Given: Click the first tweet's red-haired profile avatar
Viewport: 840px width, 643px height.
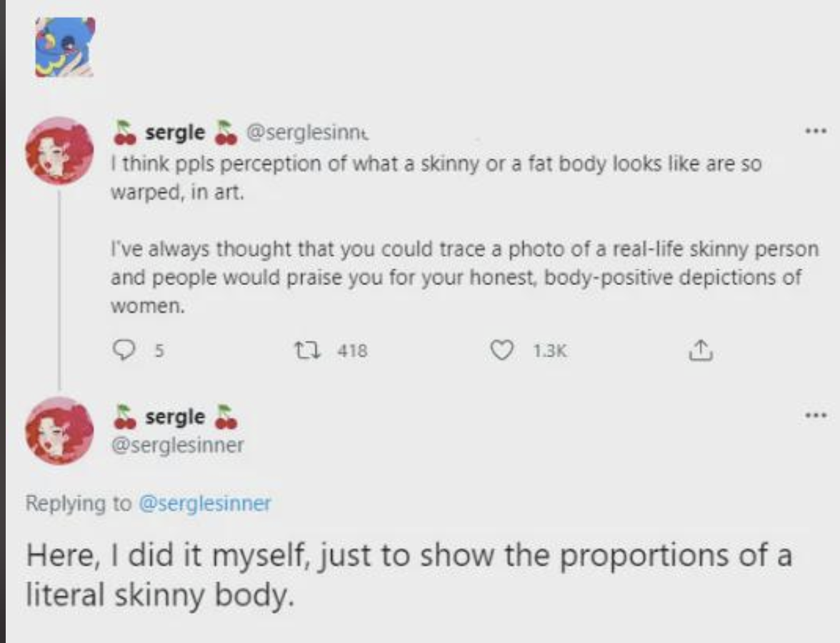Looking at the screenshot, I should pyautogui.click(x=59, y=151).
